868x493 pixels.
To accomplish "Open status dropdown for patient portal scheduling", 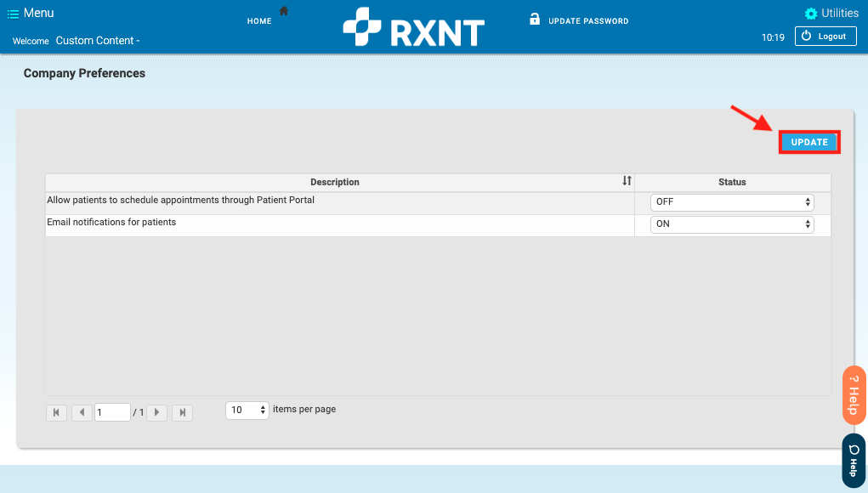I will point(732,202).
